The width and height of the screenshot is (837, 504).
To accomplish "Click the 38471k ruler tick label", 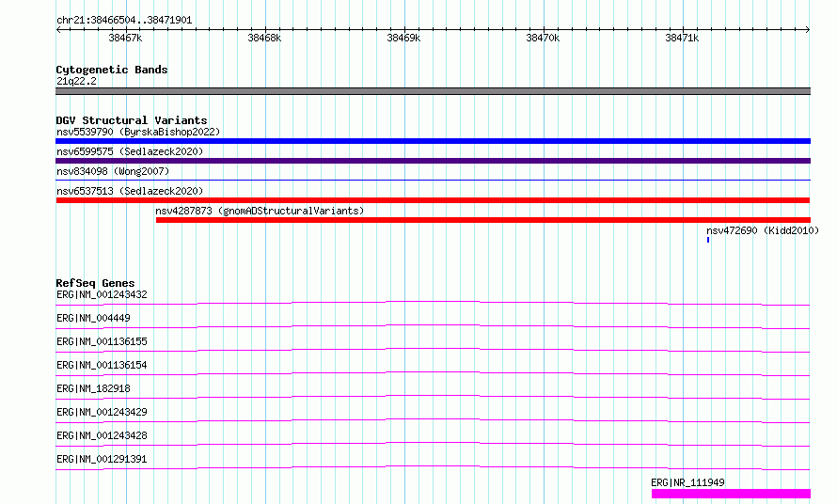I will coord(682,38).
